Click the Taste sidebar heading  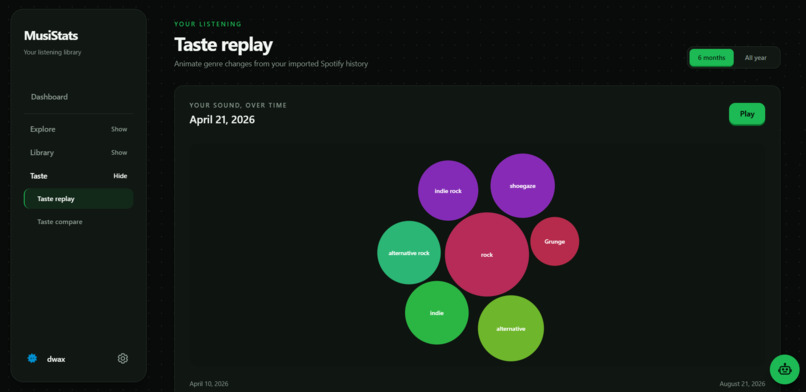(x=39, y=176)
